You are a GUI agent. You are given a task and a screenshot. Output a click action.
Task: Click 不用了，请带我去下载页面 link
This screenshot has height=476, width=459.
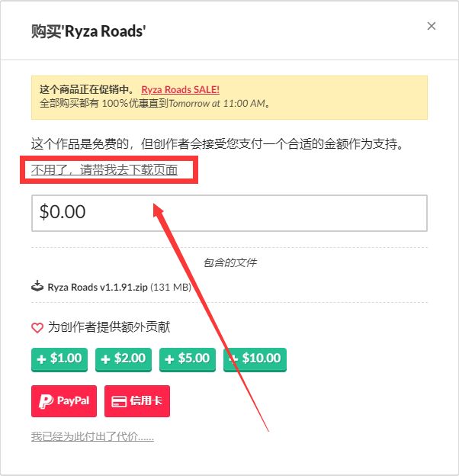pyautogui.click(x=104, y=169)
